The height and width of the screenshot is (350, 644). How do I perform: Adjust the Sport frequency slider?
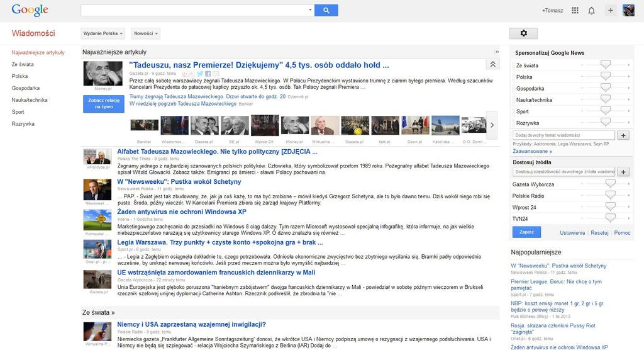point(606,111)
